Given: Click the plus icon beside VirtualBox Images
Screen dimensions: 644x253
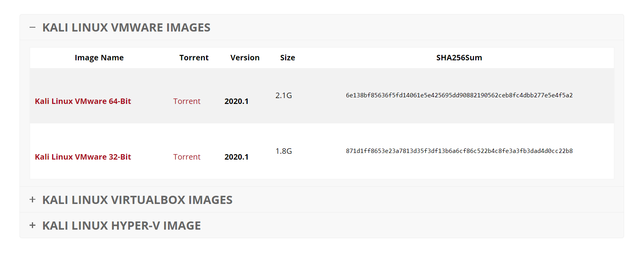Looking at the screenshot, I should (x=33, y=199).
